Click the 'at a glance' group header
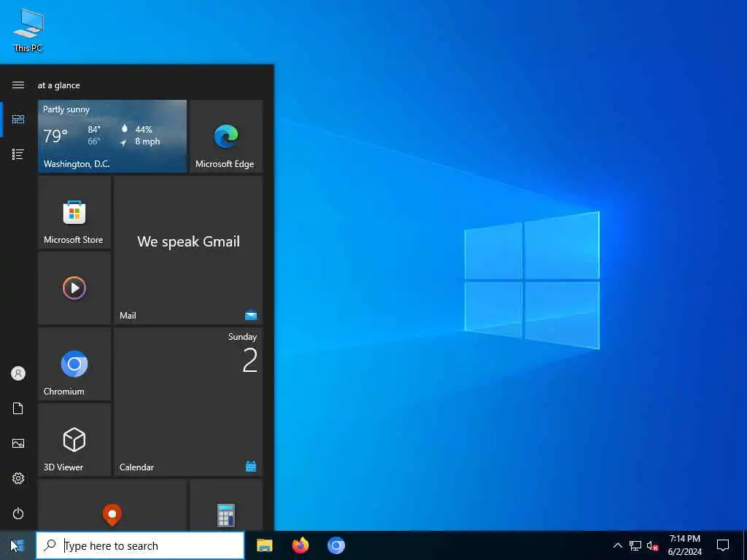Screen dimensions: 747x560 tap(59, 85)
